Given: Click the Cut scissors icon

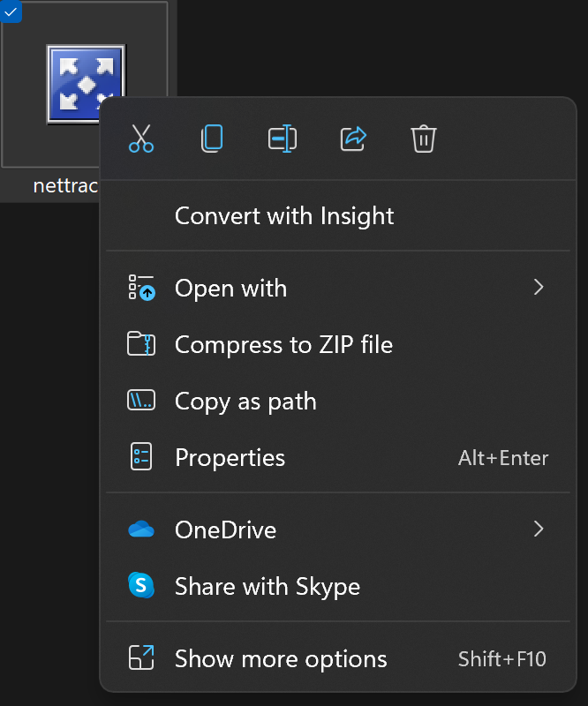Looking at the screenshot, I should pos(141,139).
